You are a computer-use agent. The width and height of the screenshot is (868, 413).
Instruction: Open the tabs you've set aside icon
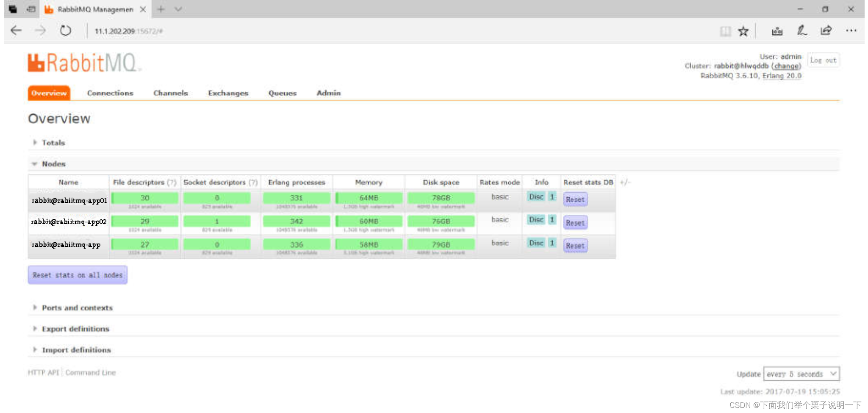(x=13, y=9)
